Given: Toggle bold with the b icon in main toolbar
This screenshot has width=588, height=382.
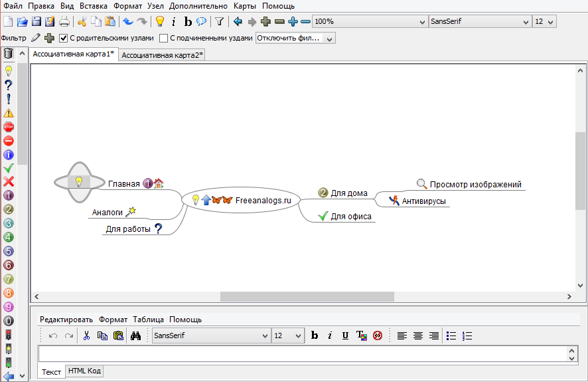Looking at the screenshot, I should (188, 22).
